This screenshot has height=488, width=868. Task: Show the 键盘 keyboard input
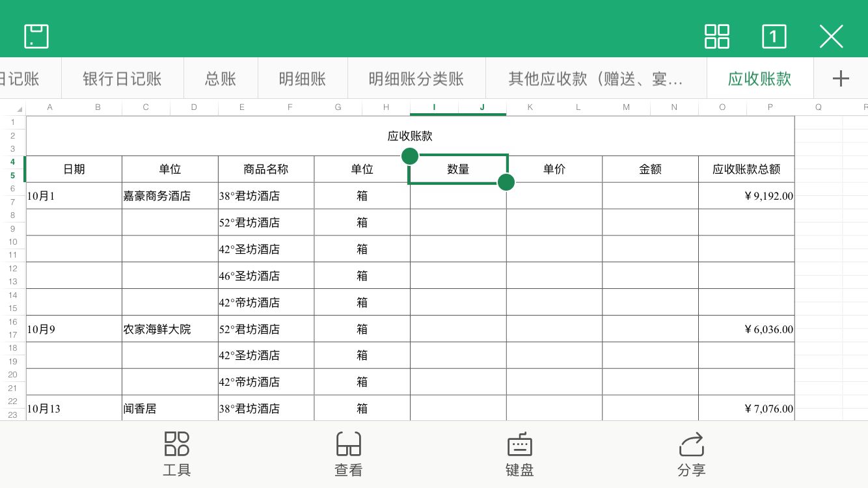pyautogui.click(x=519, y=454)
